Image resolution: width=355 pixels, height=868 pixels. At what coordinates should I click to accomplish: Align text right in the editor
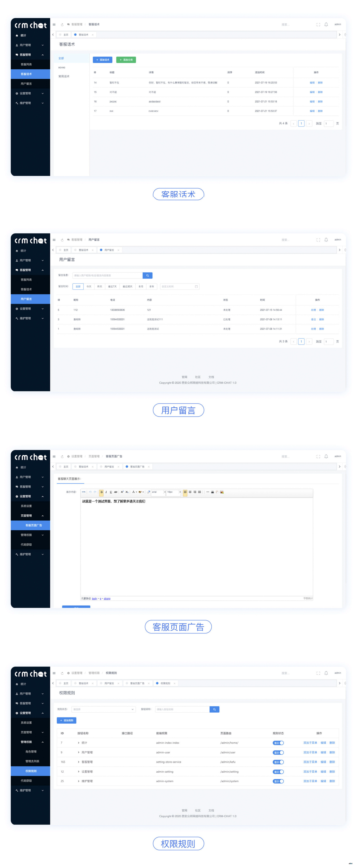pyautogui.click(x=195, y=492)
